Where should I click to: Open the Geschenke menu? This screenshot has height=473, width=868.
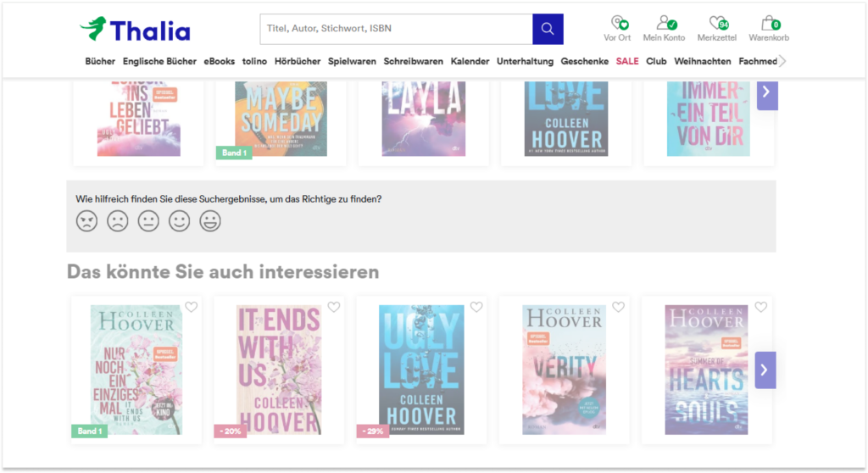click(585, 62)
